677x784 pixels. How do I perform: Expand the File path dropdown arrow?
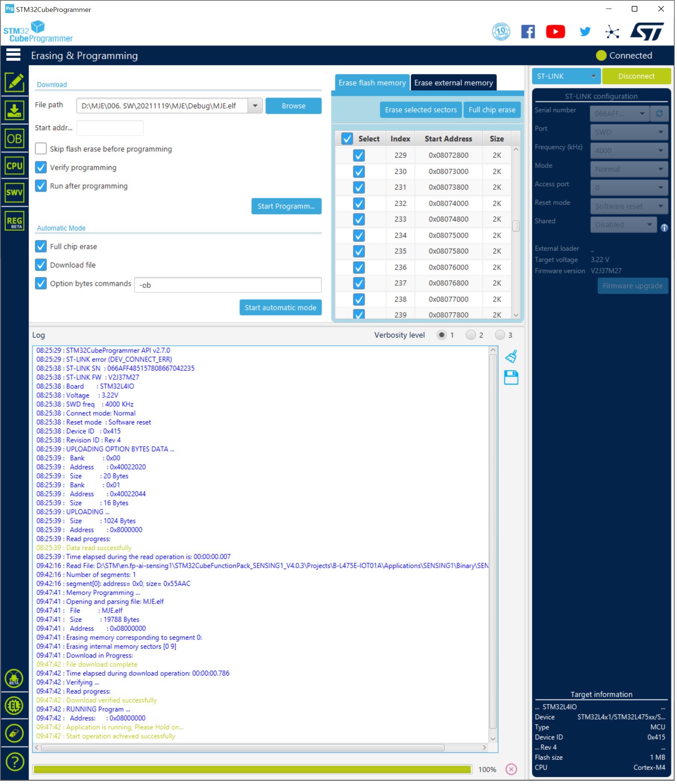256,107
